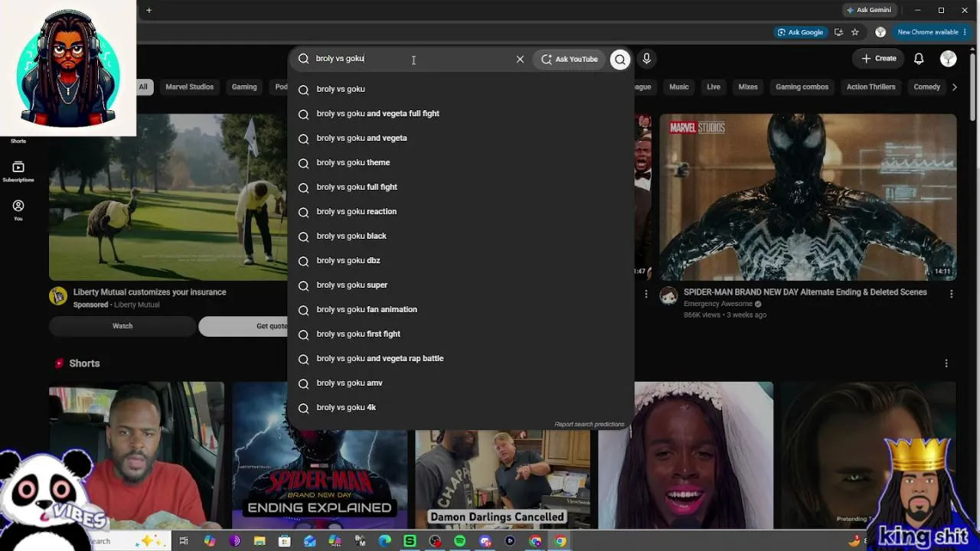Select the Gaming combos chip

pyautogui.click(x=802, y=87)
